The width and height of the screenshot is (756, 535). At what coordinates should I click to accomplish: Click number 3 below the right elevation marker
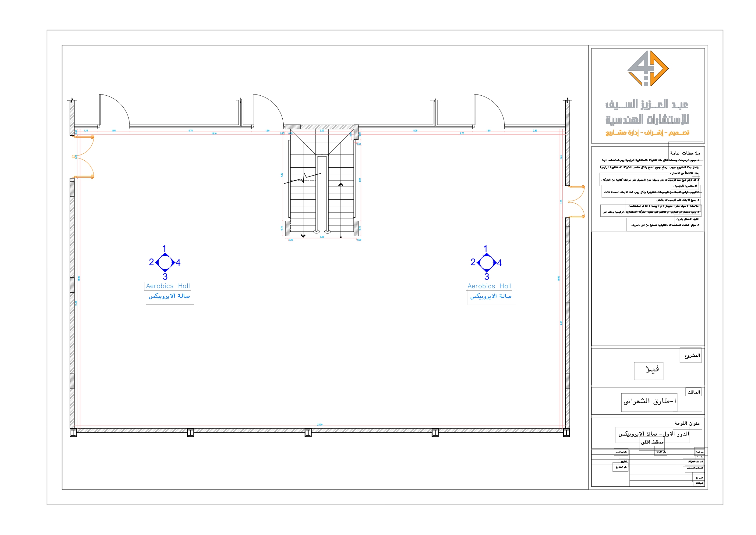(x=487, y=276)
